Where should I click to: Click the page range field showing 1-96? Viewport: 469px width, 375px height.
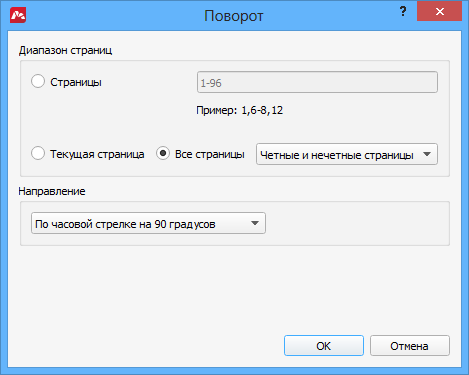point(317,82)
